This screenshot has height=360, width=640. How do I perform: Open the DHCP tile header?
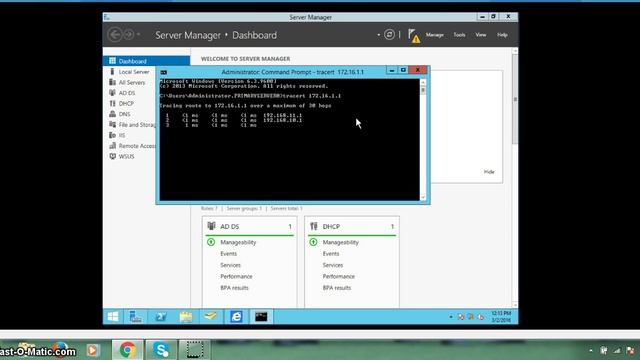click(x=351, y=227)
